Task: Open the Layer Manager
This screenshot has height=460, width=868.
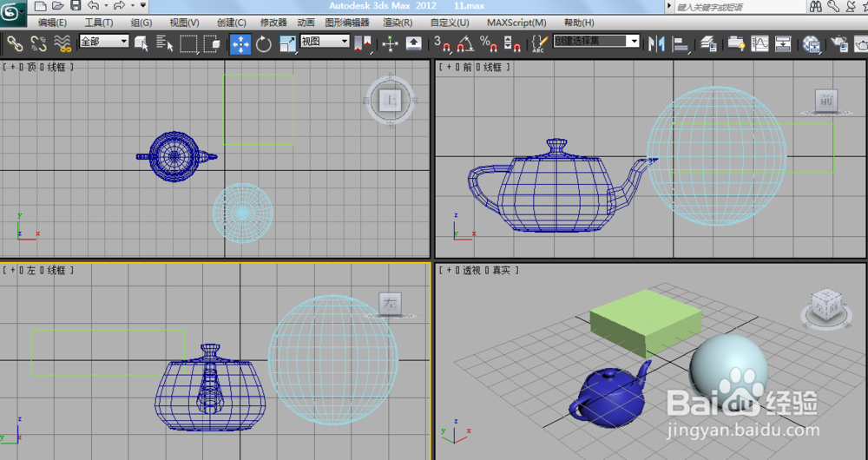Action: pos(708,43)
